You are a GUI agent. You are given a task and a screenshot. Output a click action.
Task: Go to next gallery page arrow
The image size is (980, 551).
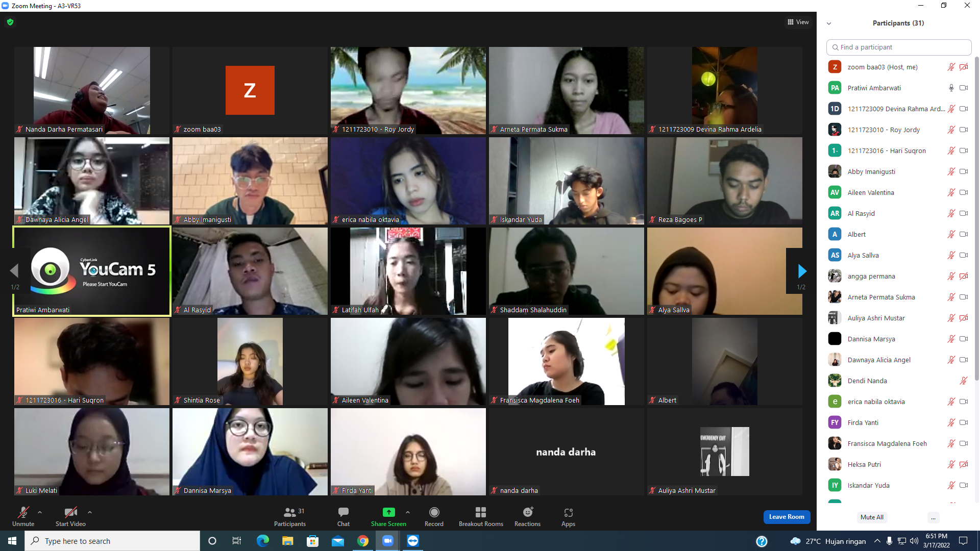coord(801,271)
